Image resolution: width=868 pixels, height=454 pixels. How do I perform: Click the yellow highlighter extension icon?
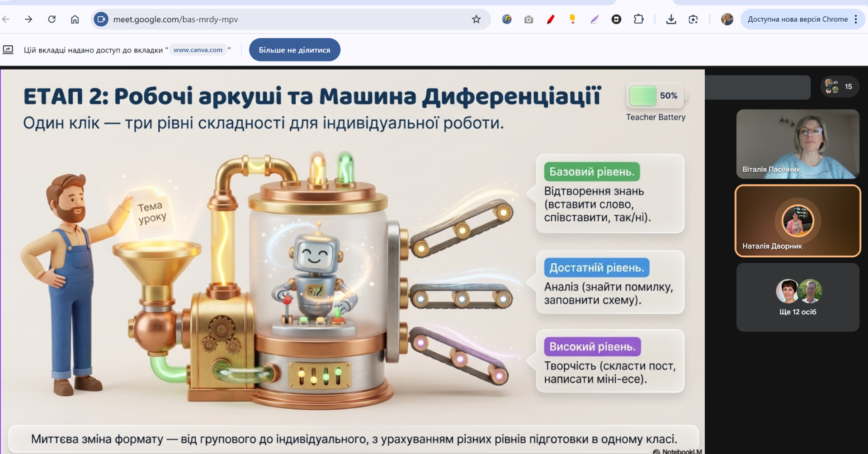[572, 19]
